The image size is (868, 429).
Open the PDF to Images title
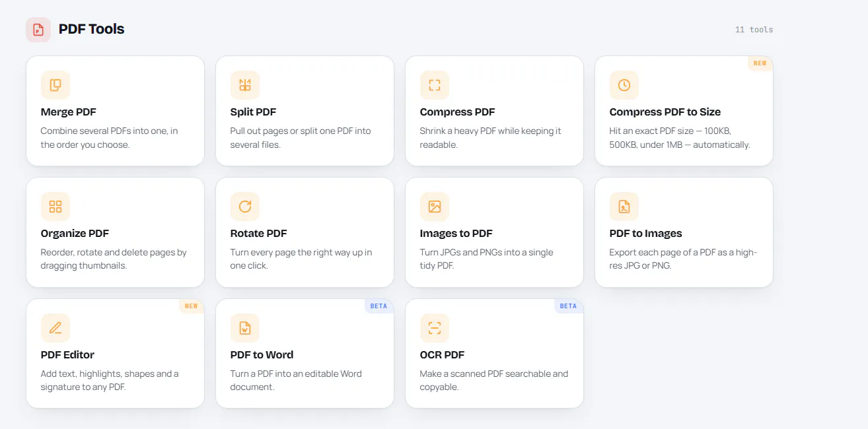[646, 234]
